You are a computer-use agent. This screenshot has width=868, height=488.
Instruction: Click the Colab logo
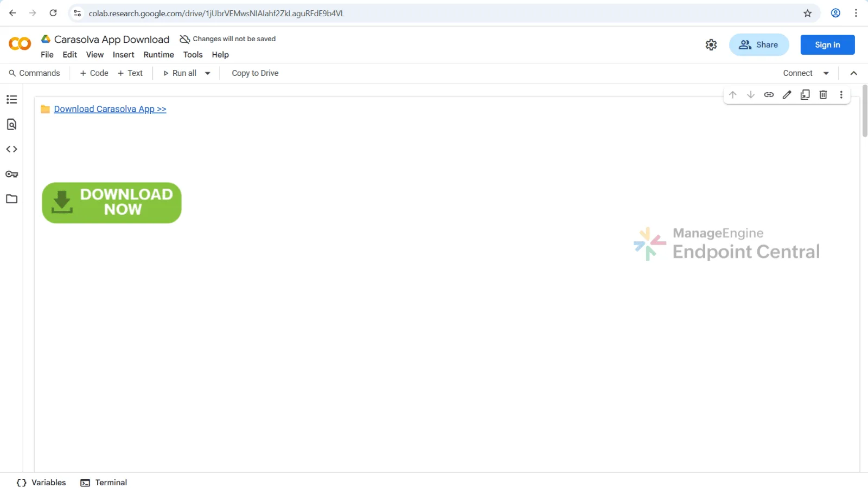click(20, 44)
